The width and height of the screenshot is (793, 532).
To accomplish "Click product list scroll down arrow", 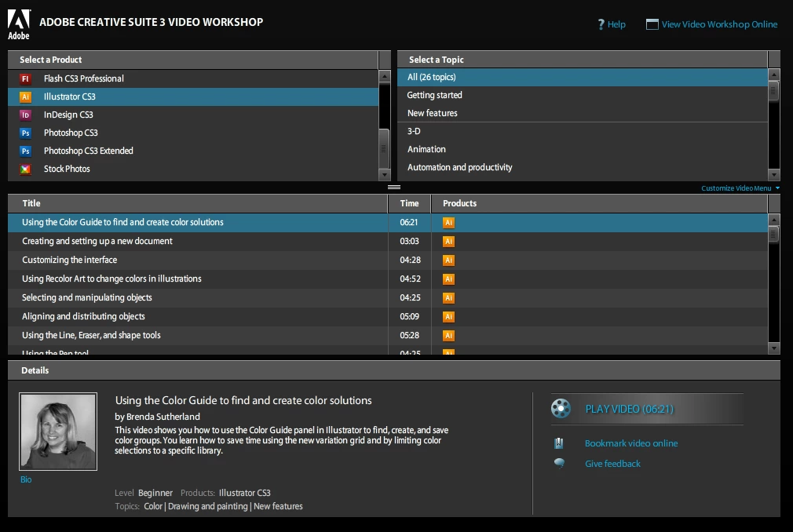I will tap(385, 175).
